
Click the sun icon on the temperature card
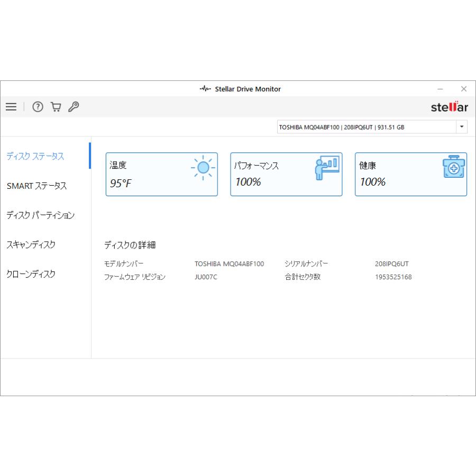203,168
